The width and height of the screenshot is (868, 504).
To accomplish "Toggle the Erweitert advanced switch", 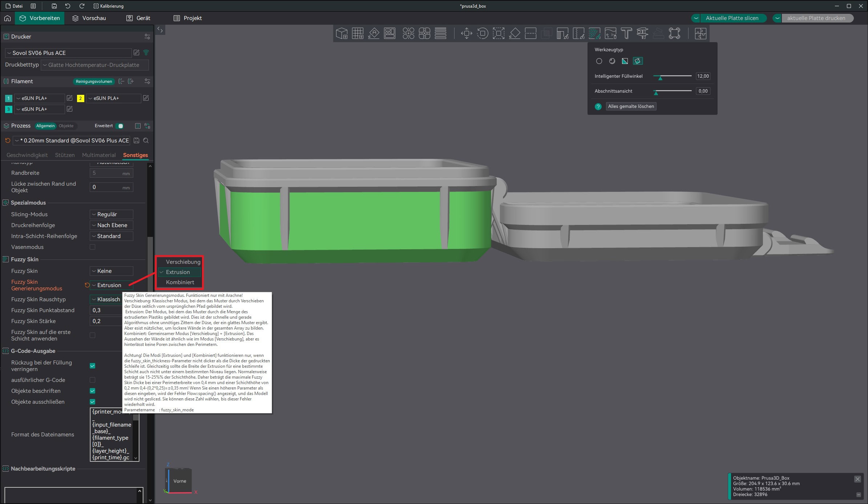I will click(x=119, y=126).
